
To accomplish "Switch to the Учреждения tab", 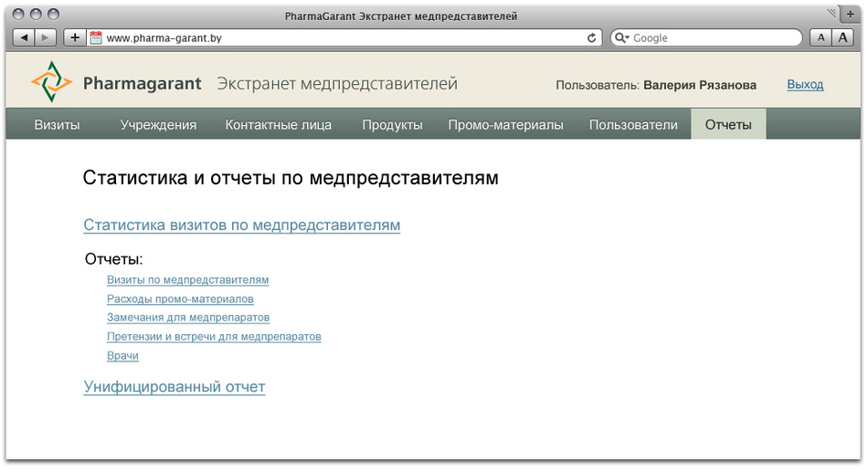I will 158,125.
